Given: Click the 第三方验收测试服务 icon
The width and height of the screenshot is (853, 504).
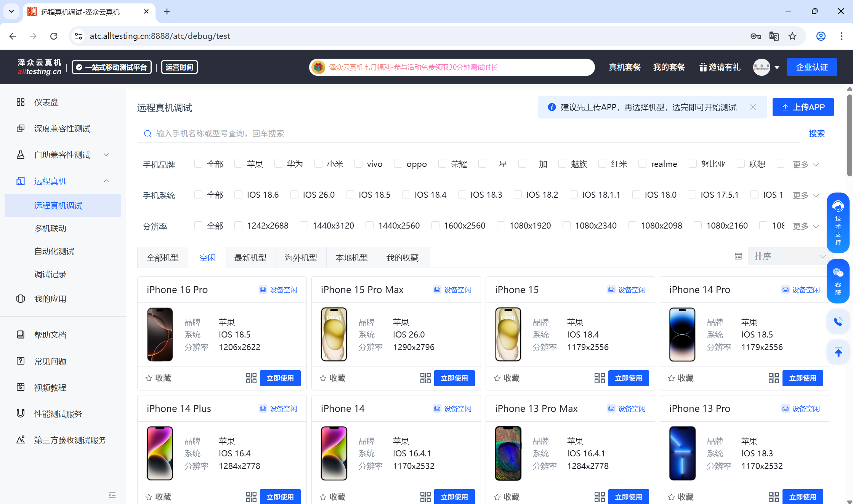Looking at the screenshot, I should coord(21,440).
